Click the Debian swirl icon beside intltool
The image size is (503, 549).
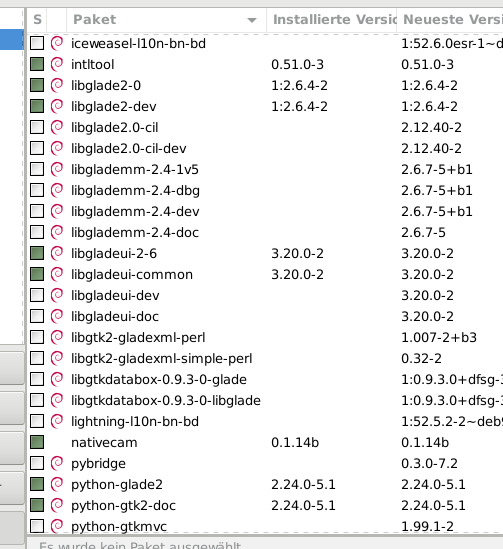click(57, 64)
